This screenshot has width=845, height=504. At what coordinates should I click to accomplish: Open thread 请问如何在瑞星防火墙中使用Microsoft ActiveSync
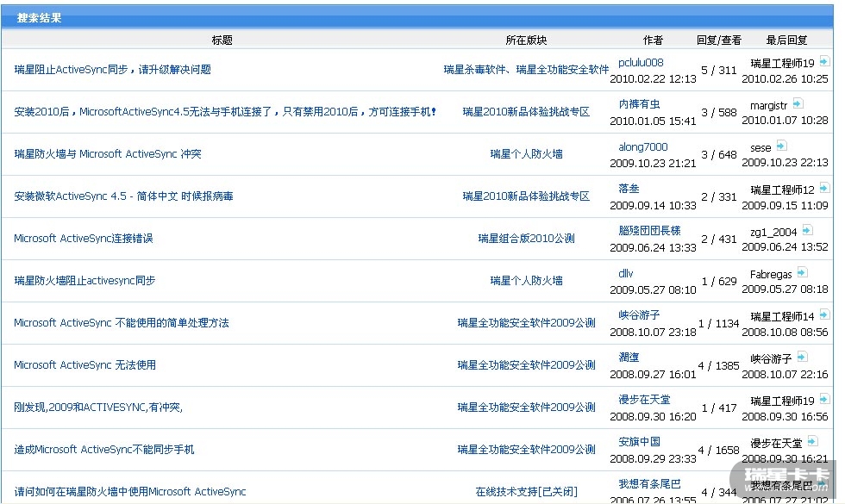[130, 492]
